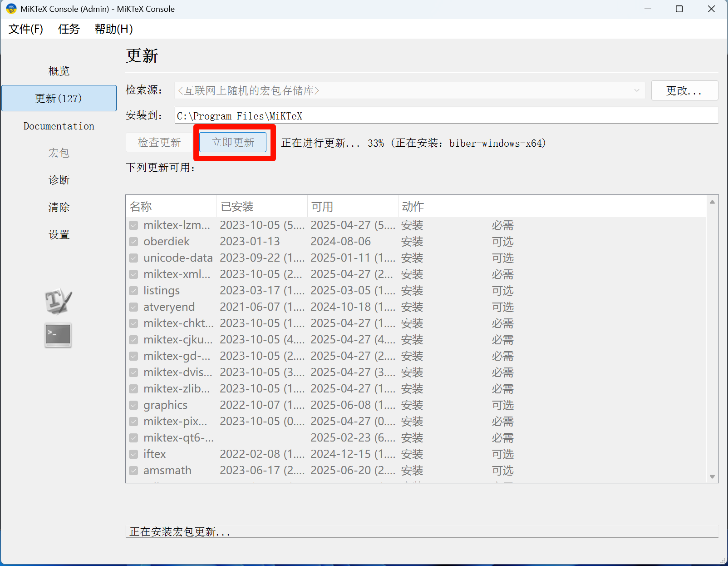The width and height of the screenshot is (728, 566).
Task: Open the Documentation page
Action: pyautogui.click(x=59, y=126)
